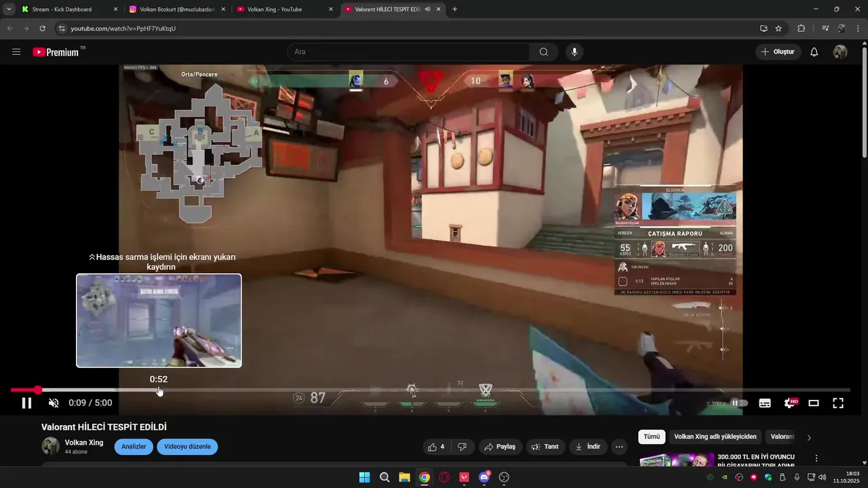Switch to theater mode
Screen dimensions: 868x488
pyautogui.click(x=814, y=403)
